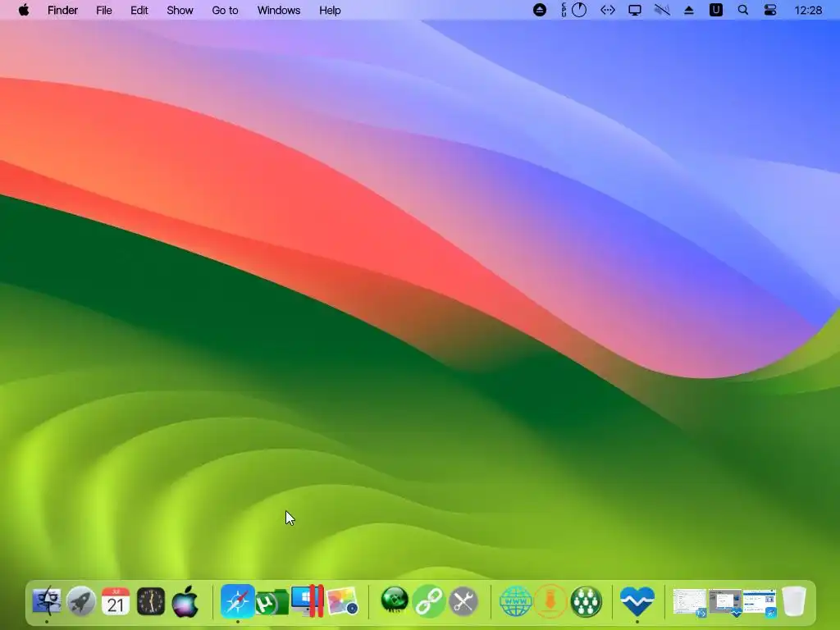Restore minimized window with heart badge
840x630 pixels.
pos(725,602)
